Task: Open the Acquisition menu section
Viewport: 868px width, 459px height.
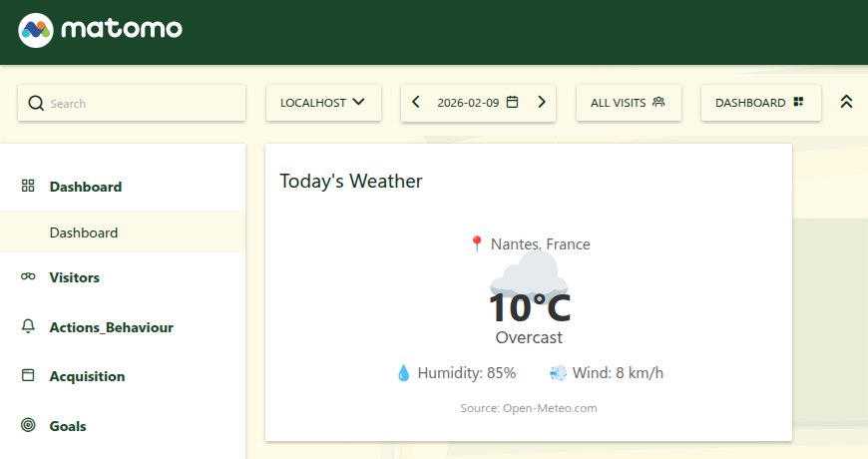Action: click(x=87, y=376)
